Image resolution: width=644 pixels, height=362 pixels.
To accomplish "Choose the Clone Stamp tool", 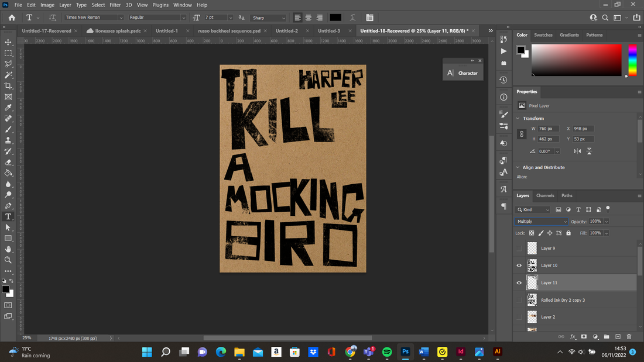I will pyautogui.click(x=8, y=140).
